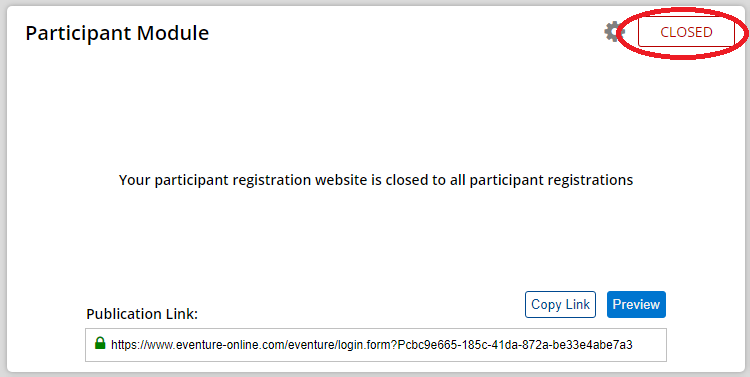Click the Copy Link button
Viewport: 750px width, 377px height.
point(560,304)
